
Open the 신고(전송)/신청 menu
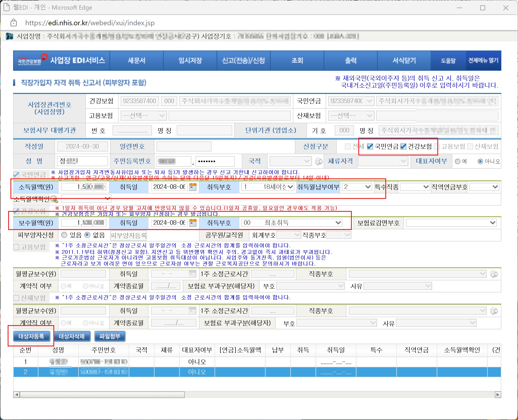pos(243,61)
